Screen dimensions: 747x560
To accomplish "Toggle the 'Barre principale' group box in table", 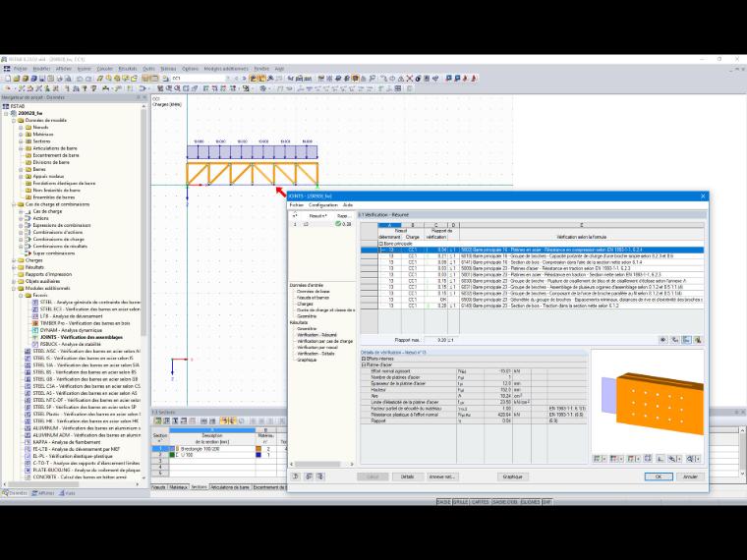I will tap(380, 244).
